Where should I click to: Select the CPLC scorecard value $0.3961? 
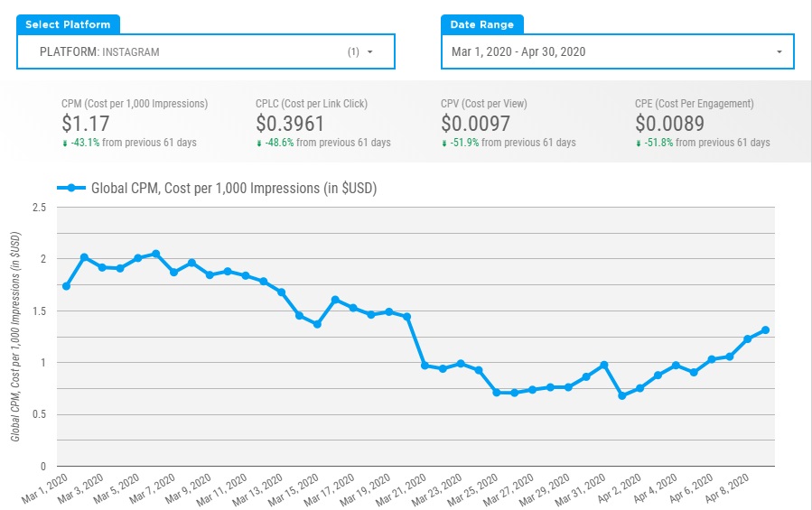(290, 124)
